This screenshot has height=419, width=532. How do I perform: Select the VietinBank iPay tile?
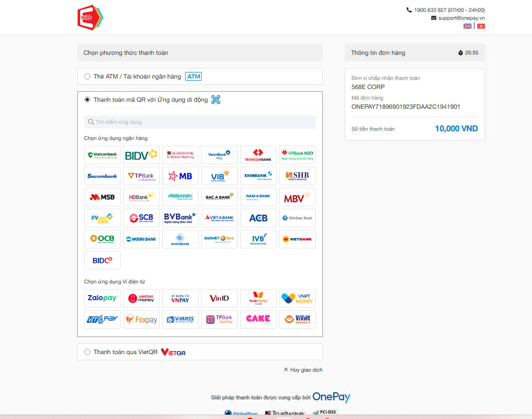pyautogui.click(x=219, y=155)
